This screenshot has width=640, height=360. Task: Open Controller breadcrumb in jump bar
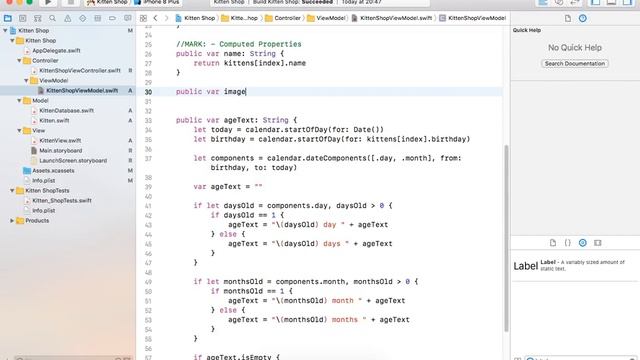click(283, 18)
